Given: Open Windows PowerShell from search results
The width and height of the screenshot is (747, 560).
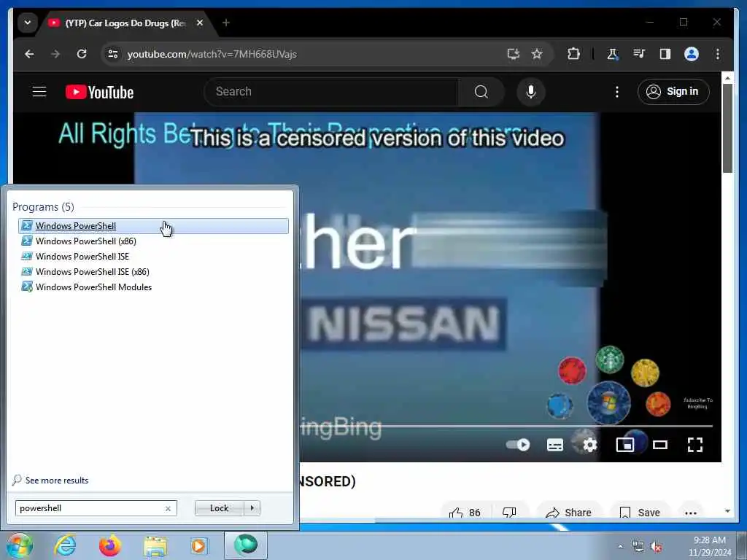Looking at the screenshot, I should 153,226.
